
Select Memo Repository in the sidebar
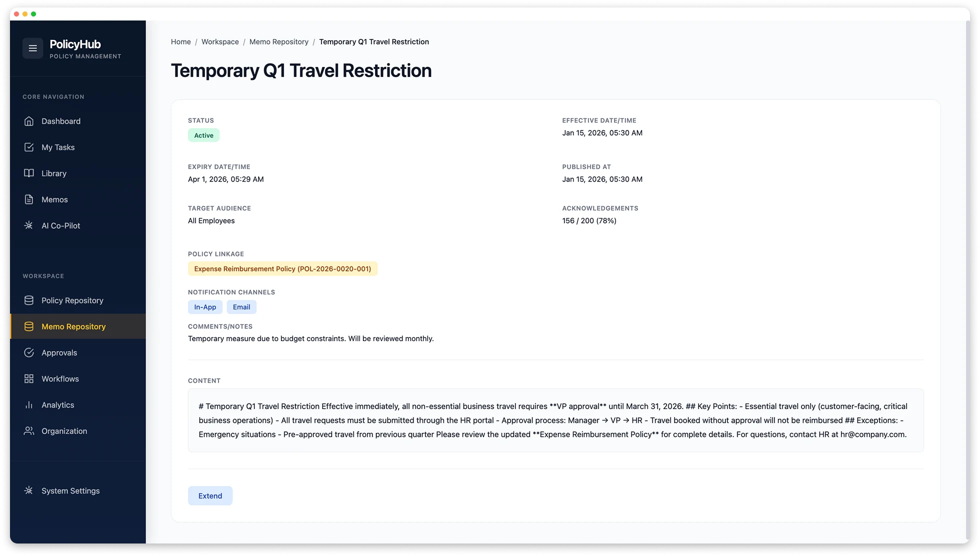click(73, 326)
